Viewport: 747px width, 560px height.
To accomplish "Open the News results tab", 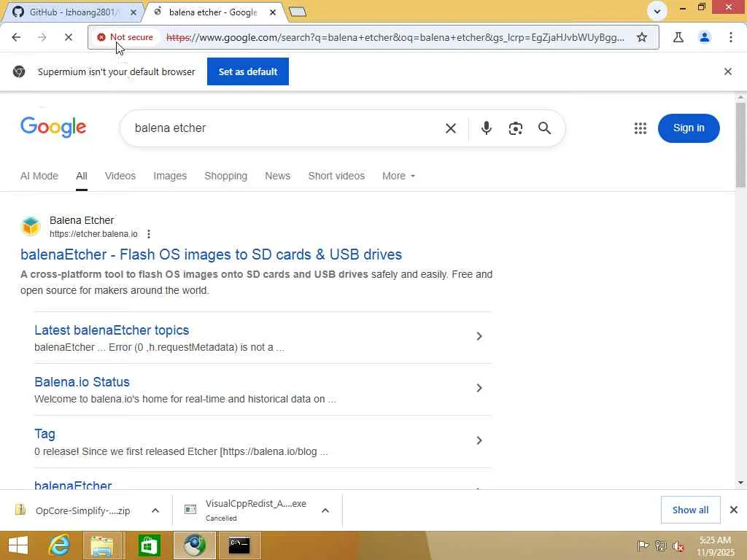I will (x=278, y=176).
